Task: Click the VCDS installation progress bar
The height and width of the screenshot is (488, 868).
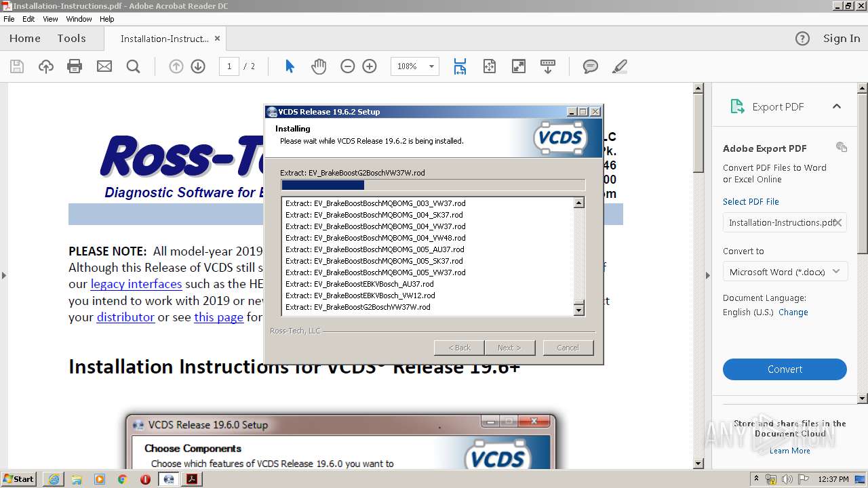Action: pos(433,185)
